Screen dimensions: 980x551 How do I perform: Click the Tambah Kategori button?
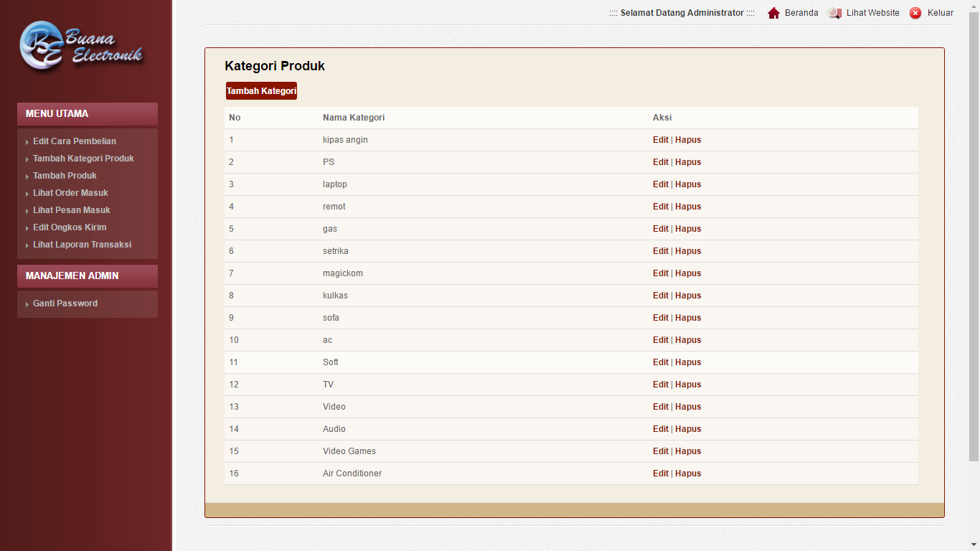[261, 91]
